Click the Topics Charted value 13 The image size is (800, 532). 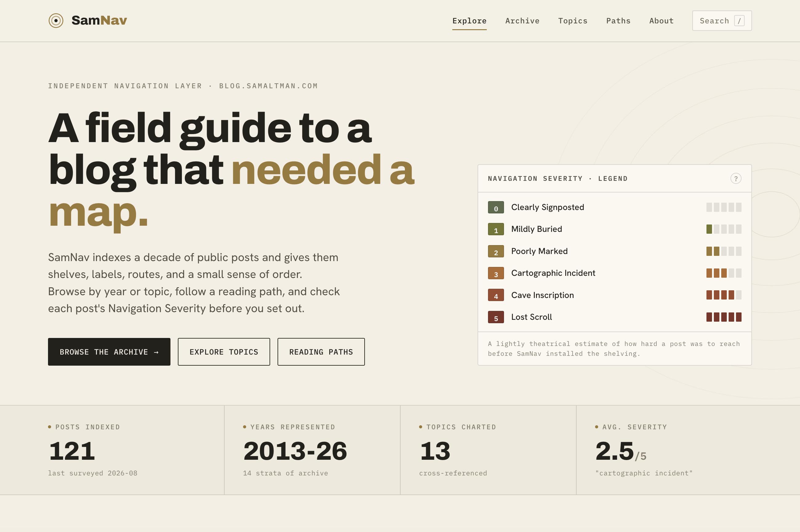(435, 451)
